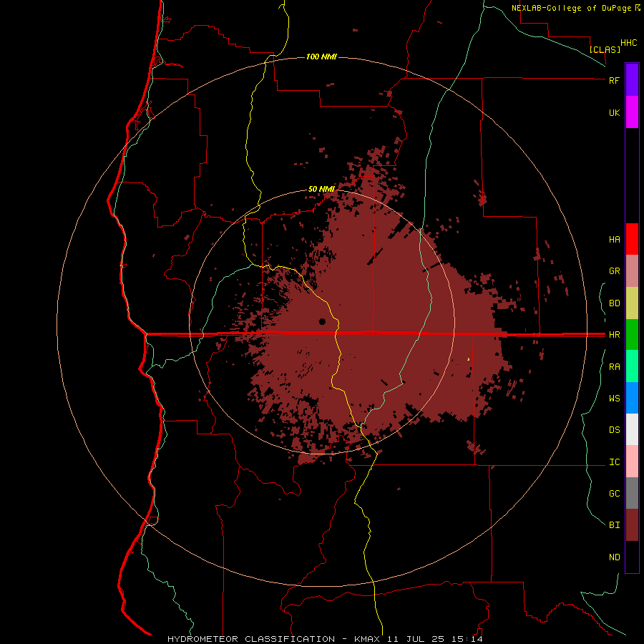Click the BD legend label
This screenshot has width=644, height=644.
pyautogui.click(x=614, y=303)
